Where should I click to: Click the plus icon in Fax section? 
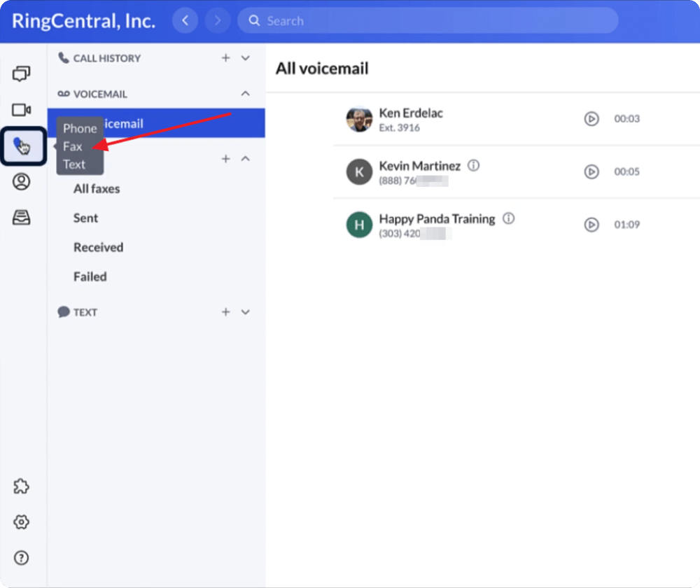pyautogui.click(x=226, y=159)
